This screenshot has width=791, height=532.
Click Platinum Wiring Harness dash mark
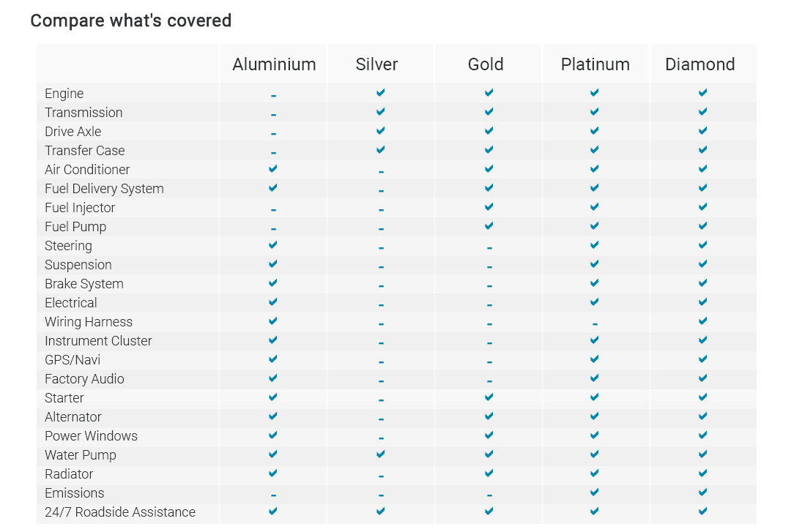click(x=594, y=324)
